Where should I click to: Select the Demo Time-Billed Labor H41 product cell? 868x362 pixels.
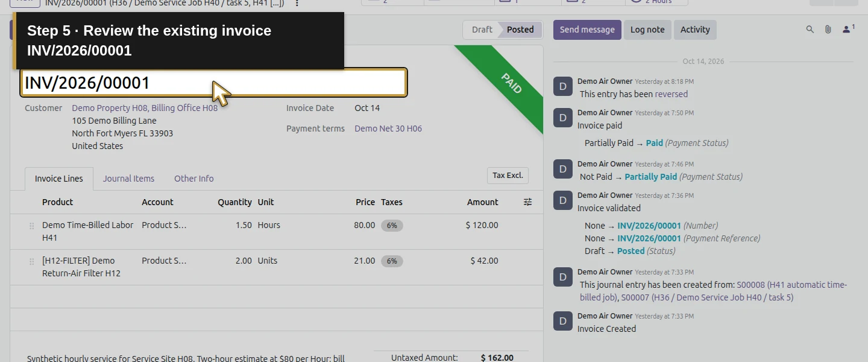click(x=88, y=232)
